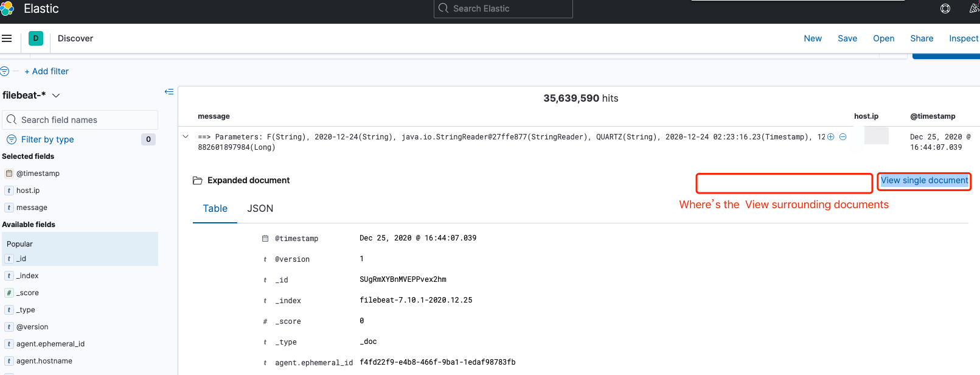Click the type icon of sidebar host.ip field
980x375 pixels.
(x=9, y=191)
